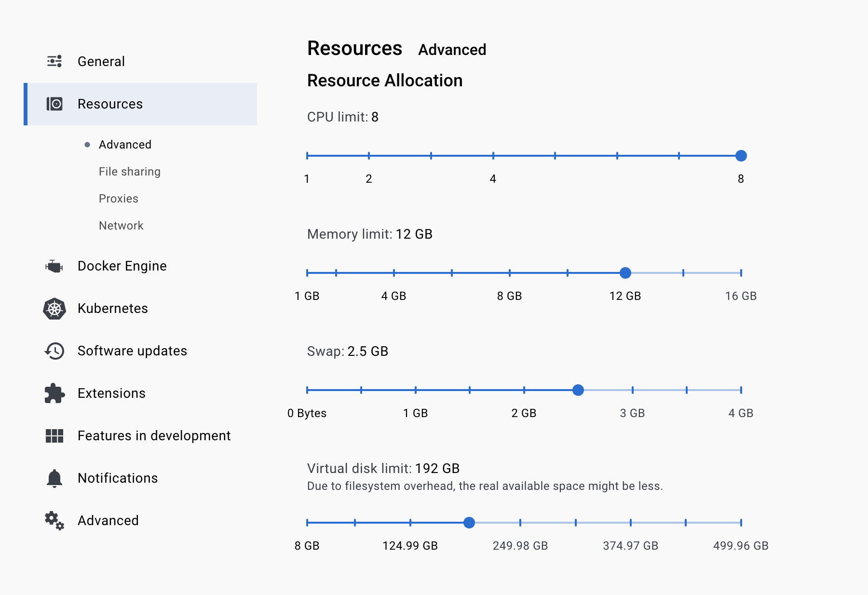Viewport: 868px width, 595px height.
Task: Click the Kubernetes wheel icon
Action: tap(54, 309)
